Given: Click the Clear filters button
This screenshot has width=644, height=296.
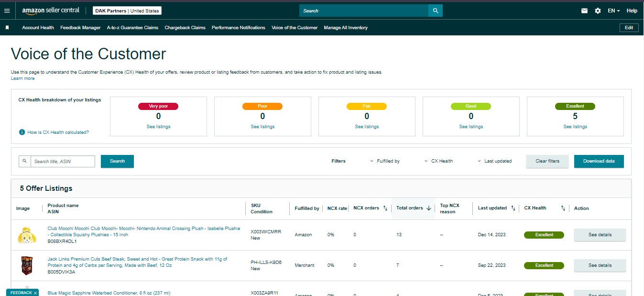Looking at the screenshot, I should click(x=547, y=161).
